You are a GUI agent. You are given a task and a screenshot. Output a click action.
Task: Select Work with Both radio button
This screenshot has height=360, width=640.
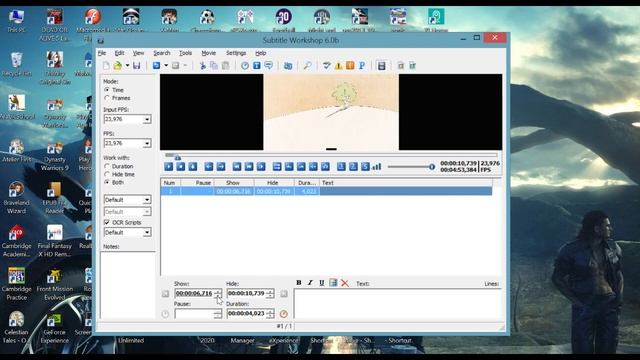(x=107, y=182)
